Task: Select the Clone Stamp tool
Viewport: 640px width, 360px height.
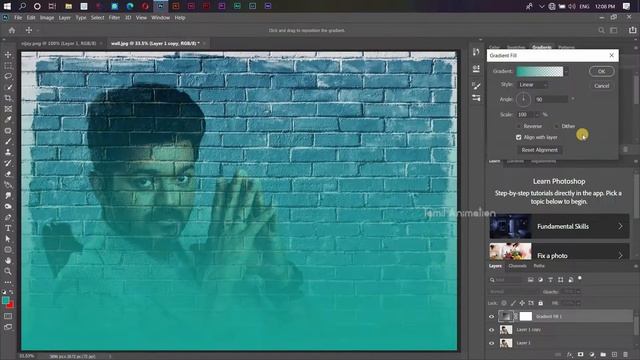Action: click(8, 152)
